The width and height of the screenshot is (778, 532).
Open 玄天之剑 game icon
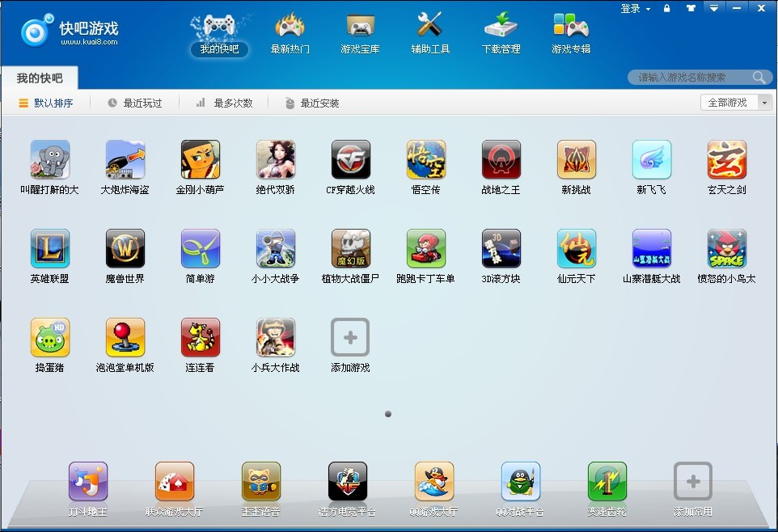pos(727,159)
